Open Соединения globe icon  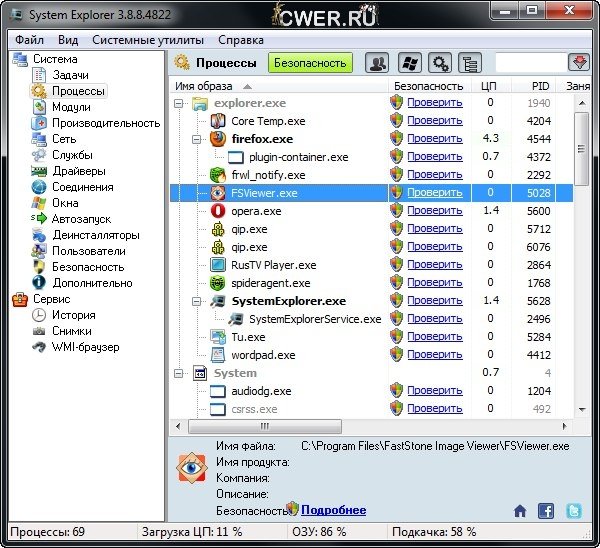[x=39, y=187]
